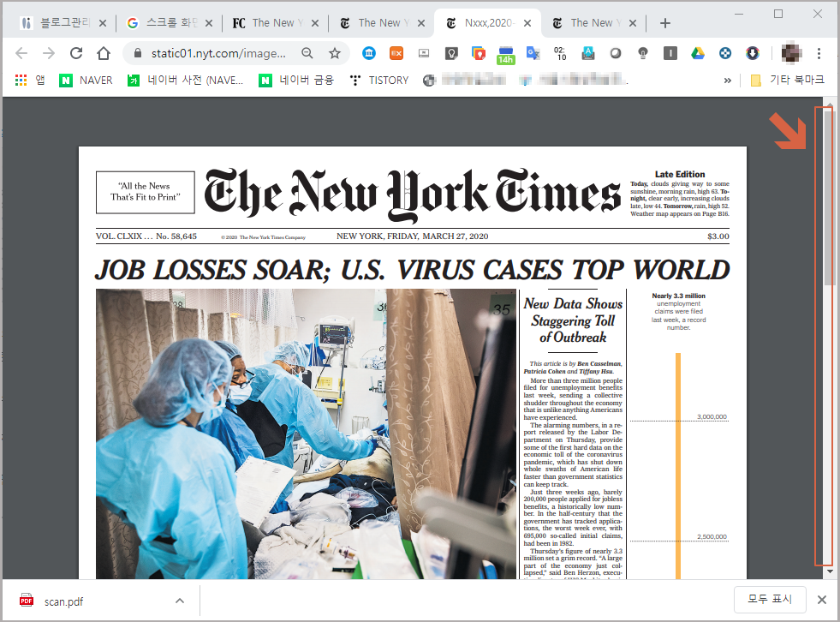The height and width of the screenshot is (622, 840).
Task: Close the Google 스크롤 화면 tab
Action: (209, 23)
